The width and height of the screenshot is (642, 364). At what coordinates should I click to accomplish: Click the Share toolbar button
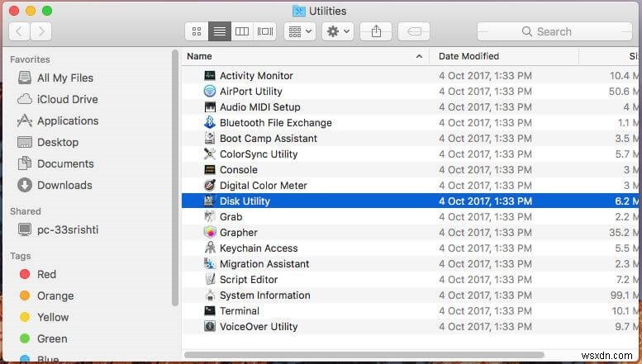(376, 31)
